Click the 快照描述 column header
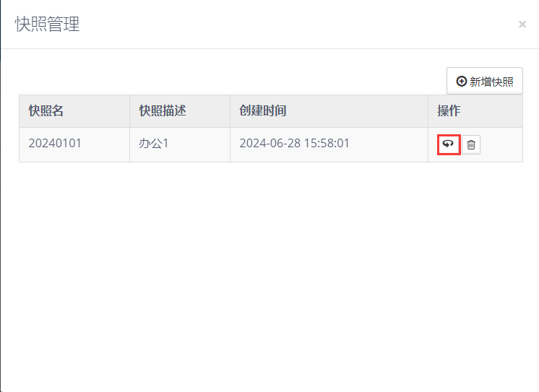This screenshot has height=392, width=539. [163, 111]
